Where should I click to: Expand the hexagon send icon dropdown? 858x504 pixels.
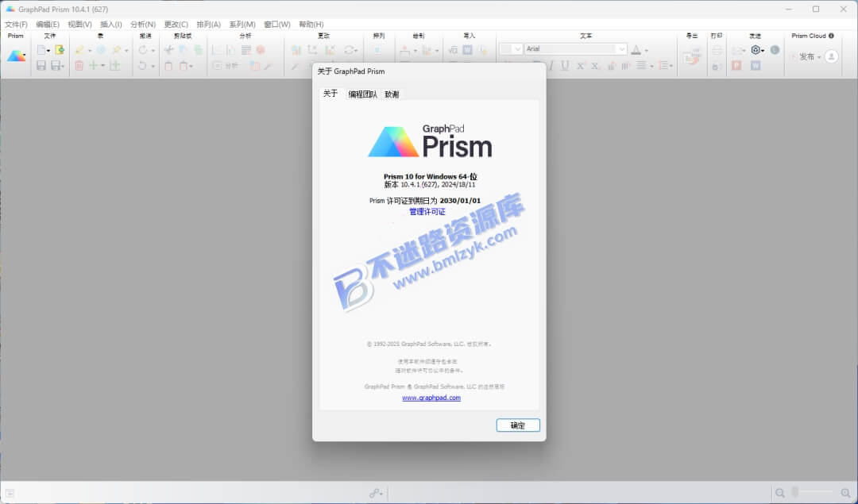point(763,51)
